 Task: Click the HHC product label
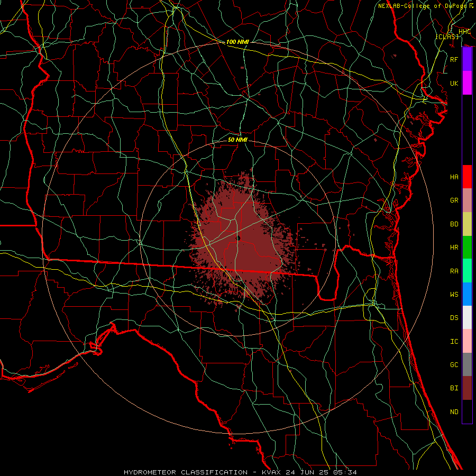[464, 32]
